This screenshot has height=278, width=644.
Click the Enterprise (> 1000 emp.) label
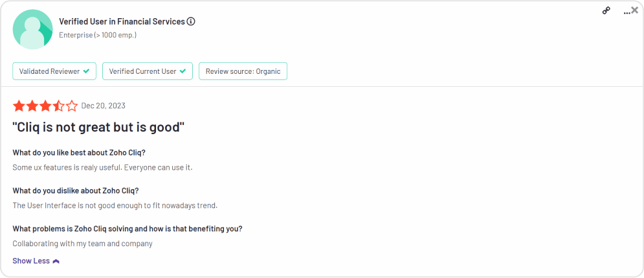[97, 35]
